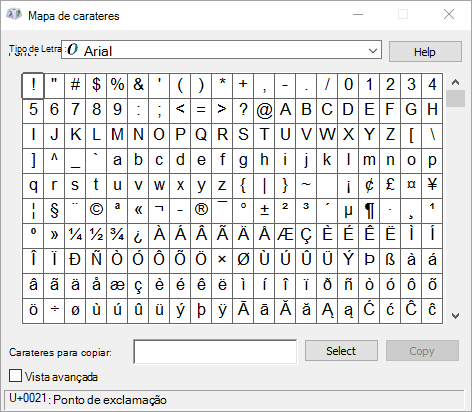Select the at sign @ character
This screenshot has width=472, height=412.
[x=264, y=111]
